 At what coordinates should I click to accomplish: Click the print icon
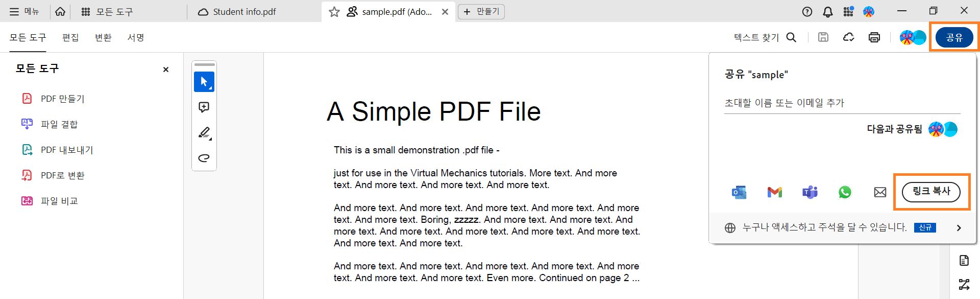click(x=874, y=37)
